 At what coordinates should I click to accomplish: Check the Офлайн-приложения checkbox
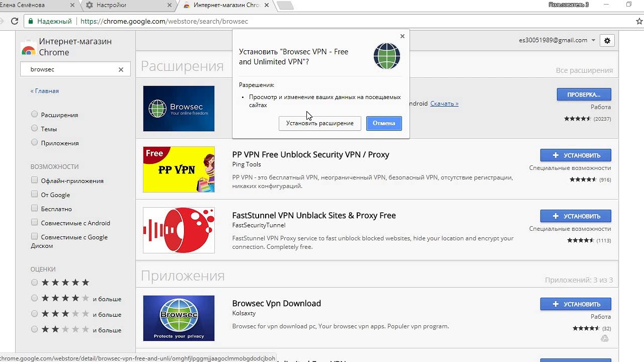coord(34,180)
